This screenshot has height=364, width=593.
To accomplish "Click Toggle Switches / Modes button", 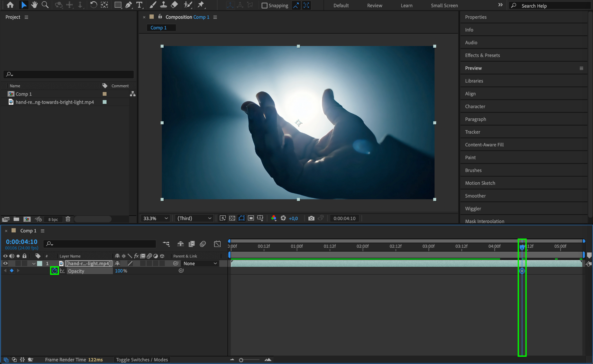I will (142, 360).
